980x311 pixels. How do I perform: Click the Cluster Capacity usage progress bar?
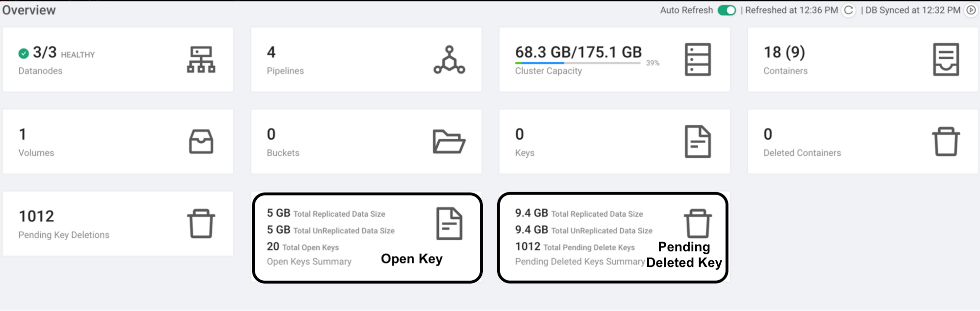coord(578,63)
